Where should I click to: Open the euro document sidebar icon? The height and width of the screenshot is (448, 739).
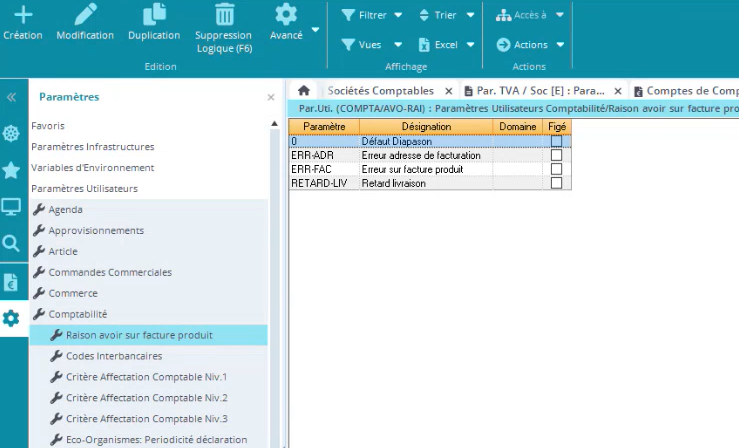coord(11,282)
